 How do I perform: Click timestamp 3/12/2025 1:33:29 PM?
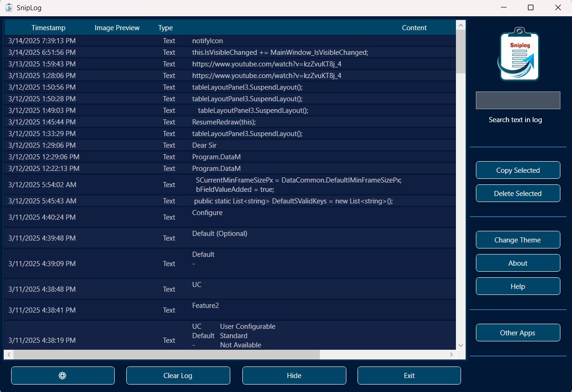[x=42, y=134]
